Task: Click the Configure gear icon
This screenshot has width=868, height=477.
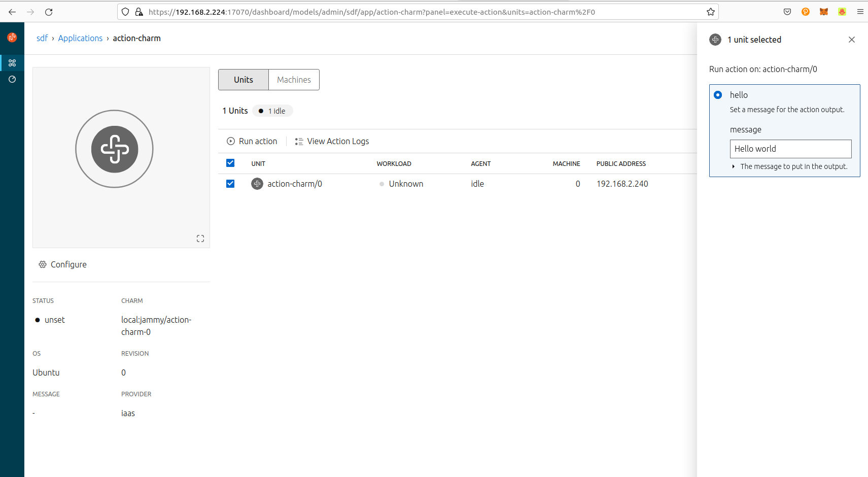Action: pos(42,264)
